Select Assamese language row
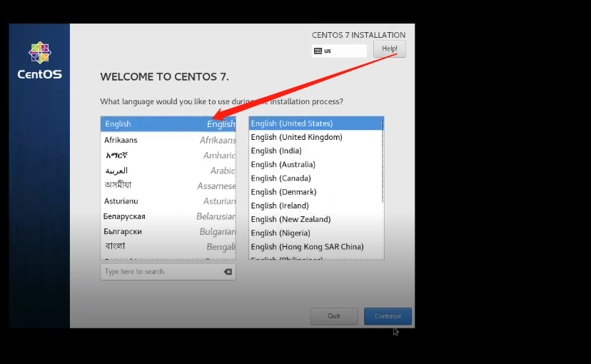The width and height of the screenshot is (591, 364). 168,186
